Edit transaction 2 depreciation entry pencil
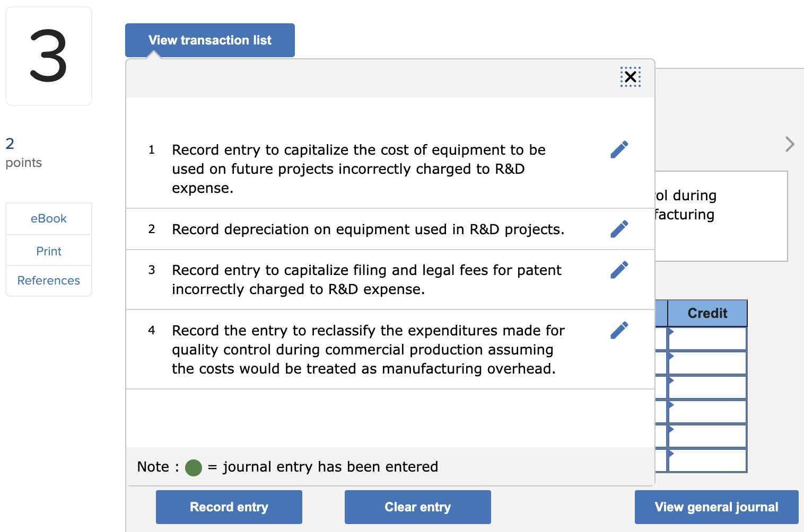The width and height of the screenshot is (804, 532). coord(619,229)
